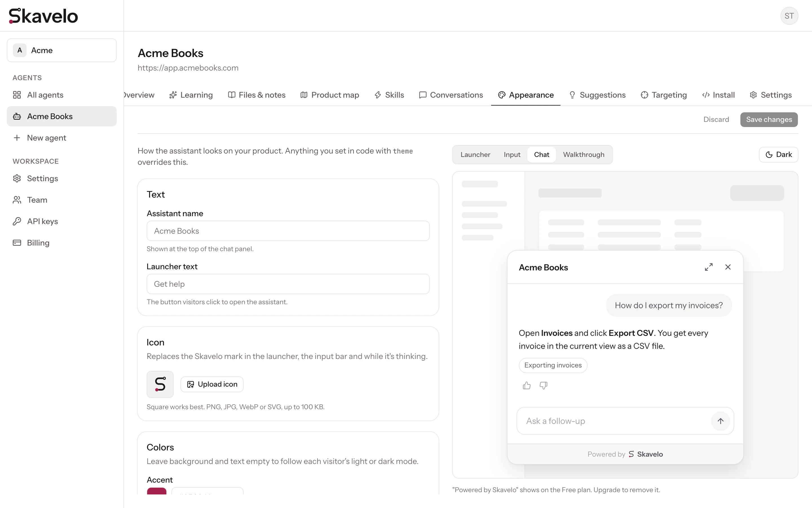
Task: Give thumbs up to the answer
Action: coord(526,385)
